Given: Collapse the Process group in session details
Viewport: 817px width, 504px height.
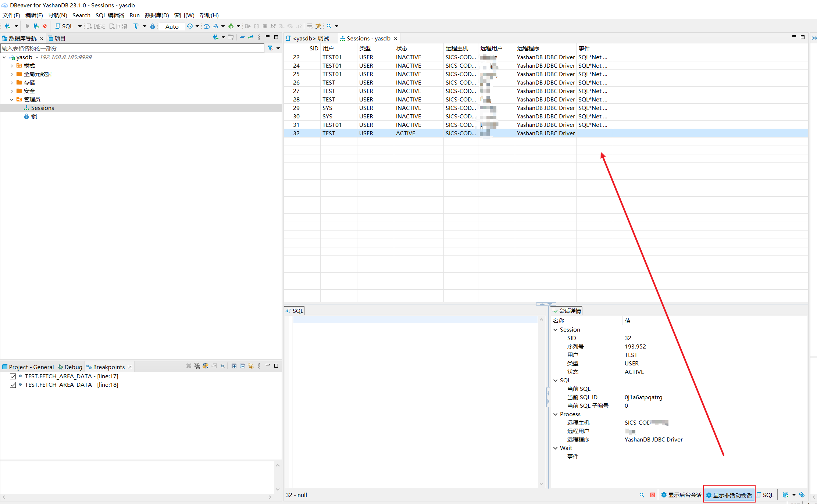Looking at the screenshot, I should (x=555, y=414).
